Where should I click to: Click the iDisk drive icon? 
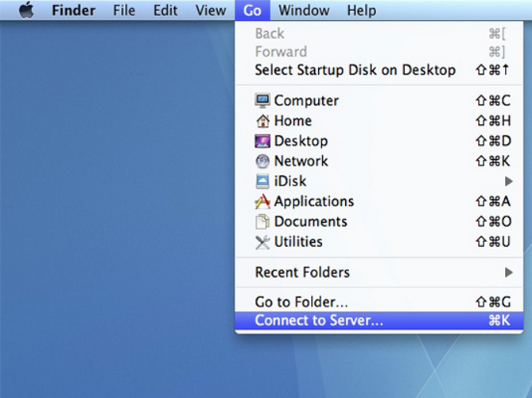(262, 181)
